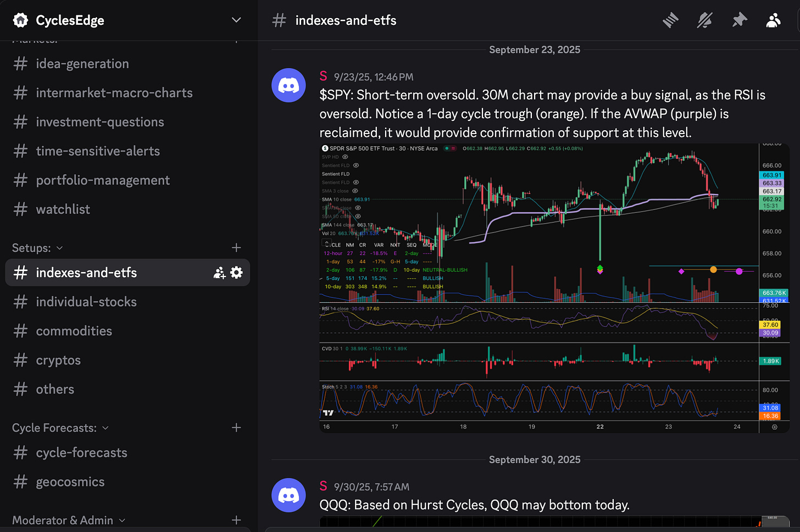800x532 pixels.
Task: Click avatar of 12:46 PM message
Action: tap(288, 85)
